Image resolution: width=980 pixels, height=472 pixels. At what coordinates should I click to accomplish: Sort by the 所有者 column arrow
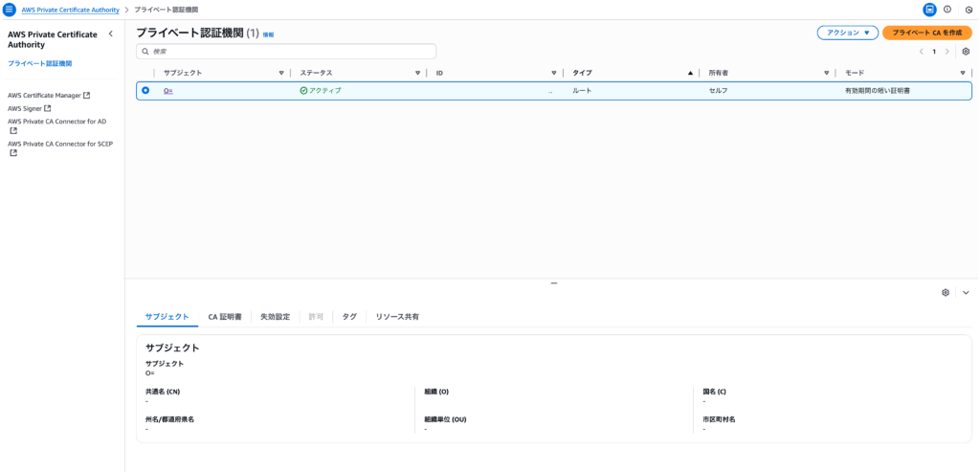826,73
